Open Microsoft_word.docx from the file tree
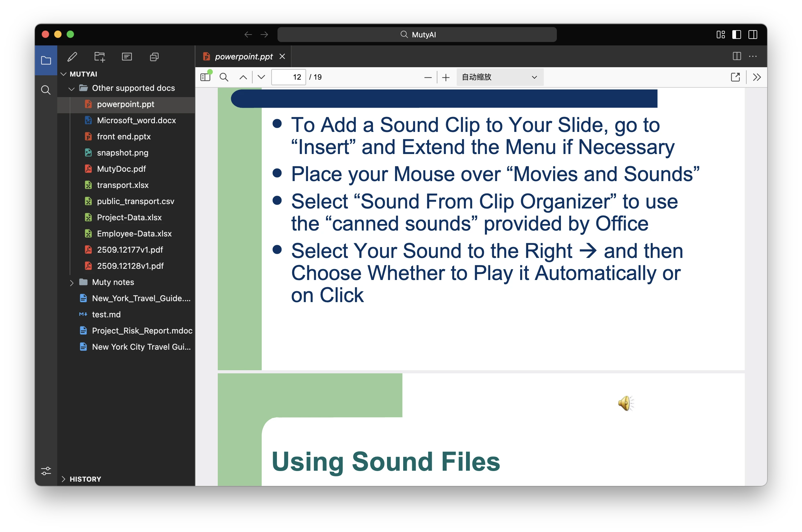The height and width of the screenshot is (532, 802). pos(136,120)
